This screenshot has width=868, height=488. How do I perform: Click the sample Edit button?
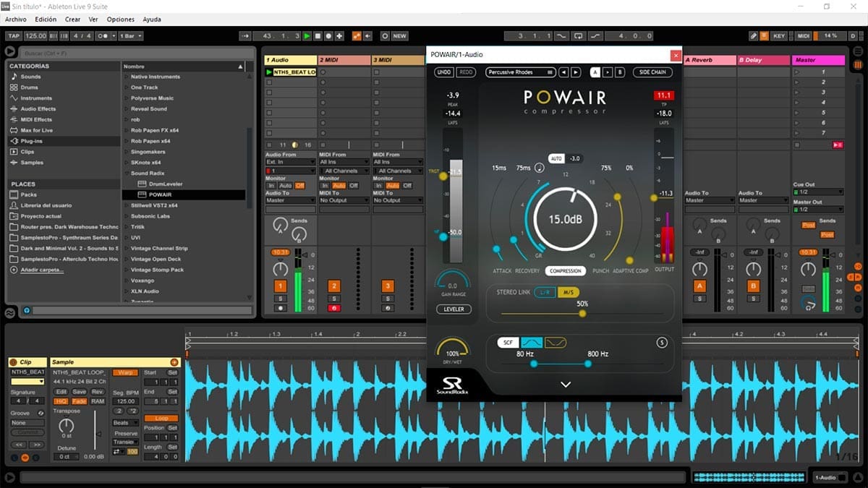pos(60,392)
